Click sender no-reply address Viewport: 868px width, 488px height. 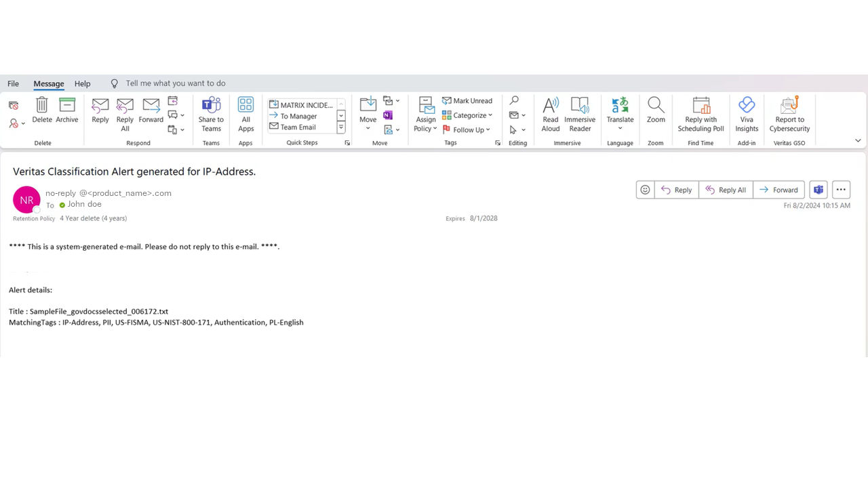[x=108, y=193]
